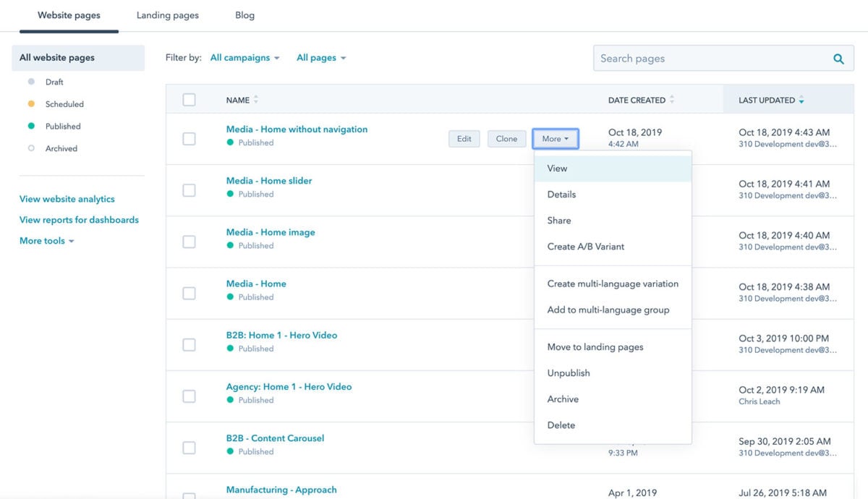Click the Chris Leach author name

759,401
